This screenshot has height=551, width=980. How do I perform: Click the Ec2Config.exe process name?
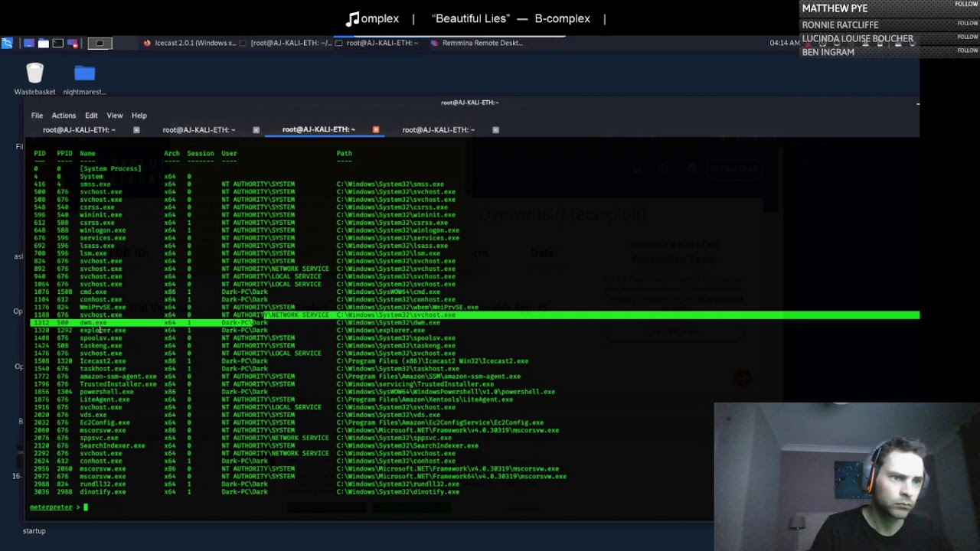click(x=105, y=422)
